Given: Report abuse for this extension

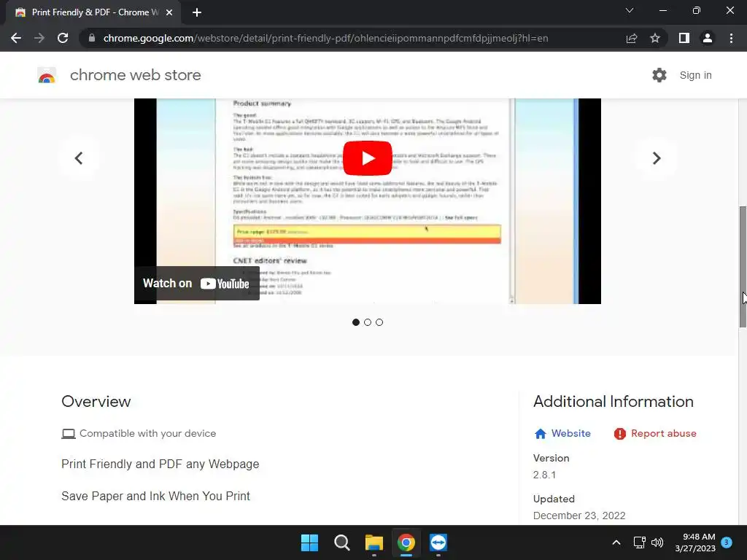Looking at the screenshot, I should pos(664,433).
